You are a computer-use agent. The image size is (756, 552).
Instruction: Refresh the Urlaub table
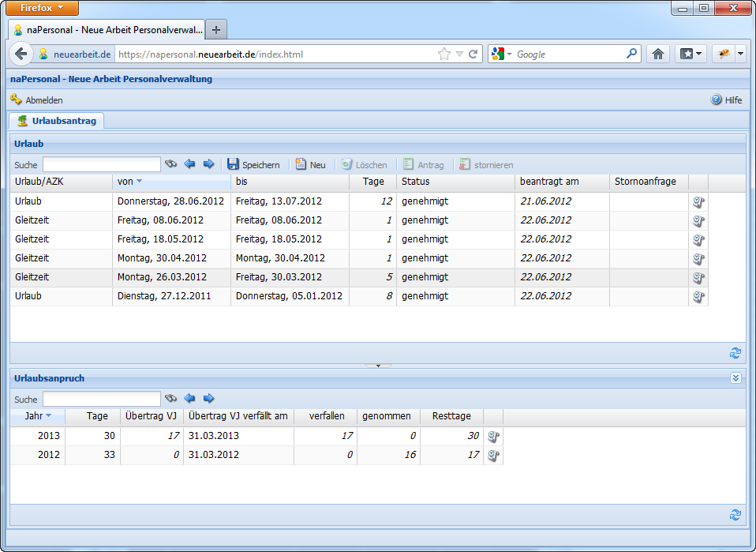pyautogui.click(x=735, y=353)
